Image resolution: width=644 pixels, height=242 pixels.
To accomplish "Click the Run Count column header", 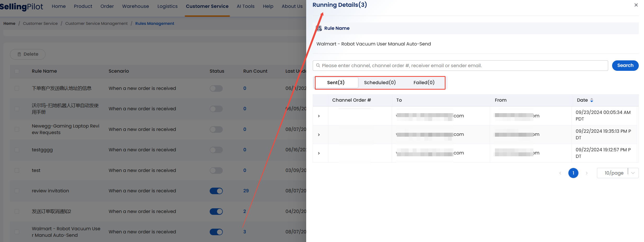I will point(255,71).
